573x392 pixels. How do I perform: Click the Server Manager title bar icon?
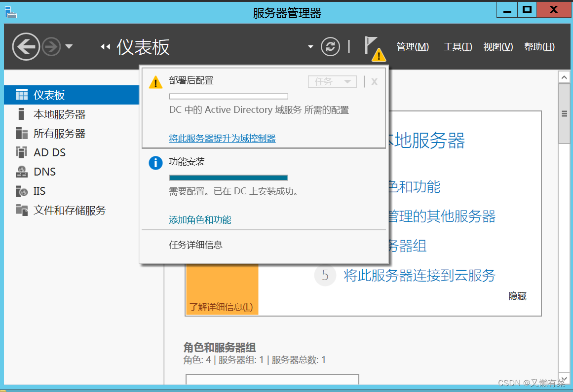click(x=10, y=12)
